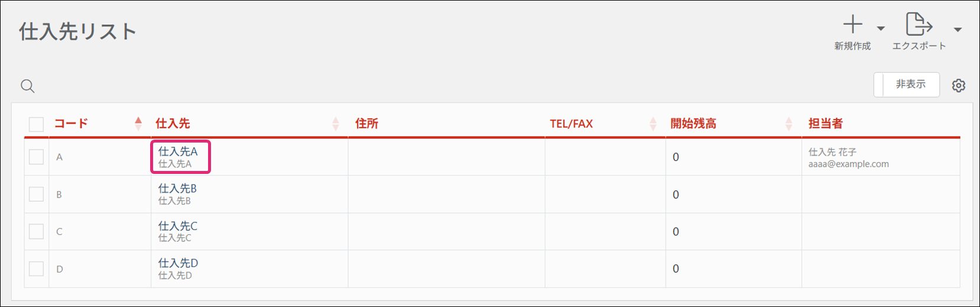Viewport: 980px width, 307px height.
Task: Select the checkbox for row D
Action: pyautogui.click(x=37, y=269)
